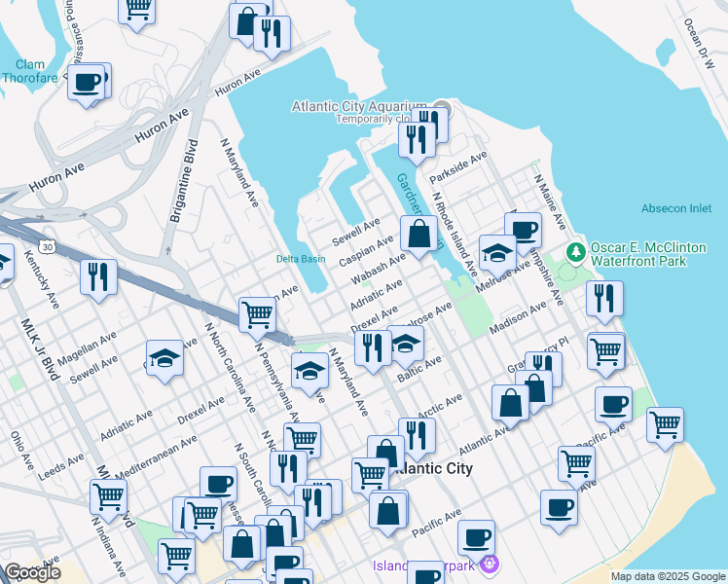Open the coffee cup marker near N South Carolina Ave

coord(218,485)
